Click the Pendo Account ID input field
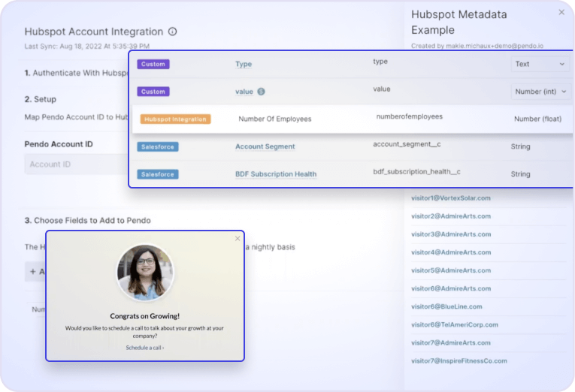This screenshot has width=575, height=392. (76, 164)
